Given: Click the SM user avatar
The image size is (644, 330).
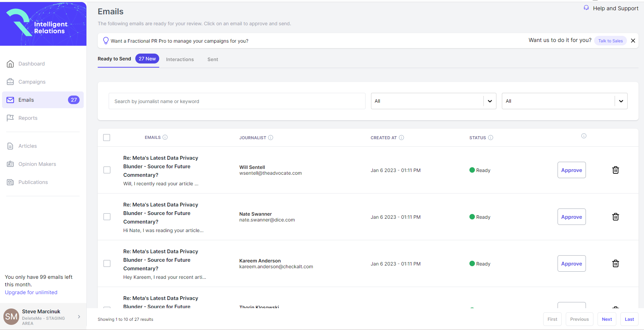Looking at the screenshot, I should 11,317.
